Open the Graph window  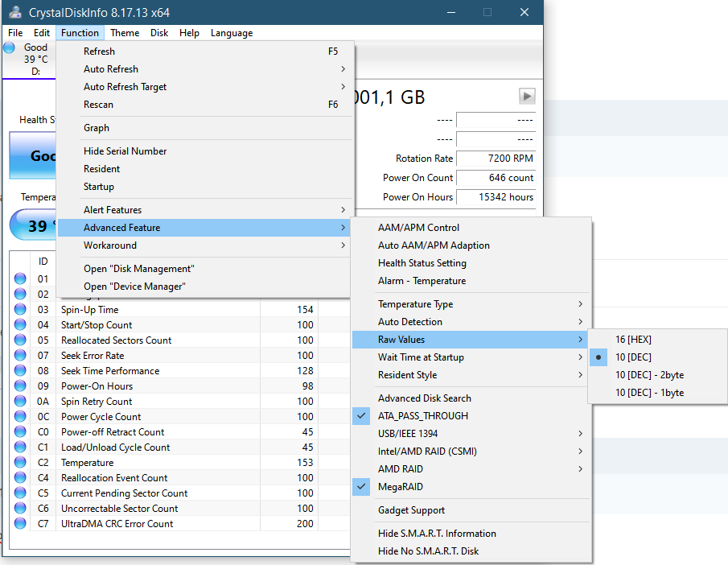pyautogui.click(x=205, y=128)
